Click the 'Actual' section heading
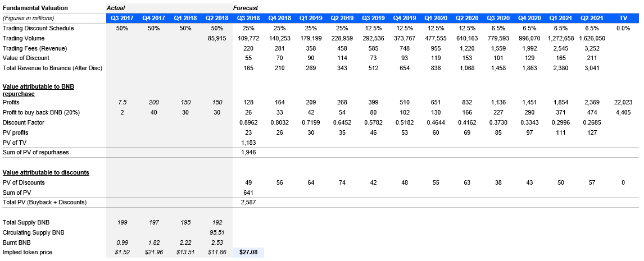Screen dimensions: 644x261 (115, 8)
